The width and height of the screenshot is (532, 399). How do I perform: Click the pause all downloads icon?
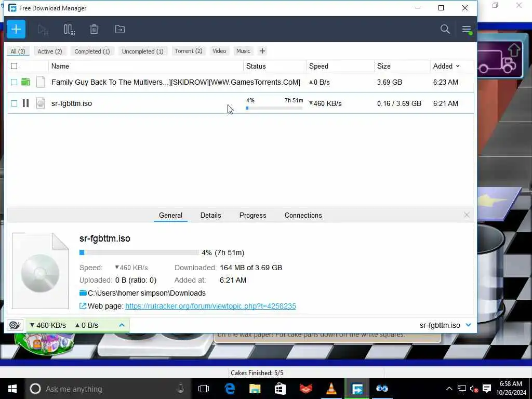point(69,30)
